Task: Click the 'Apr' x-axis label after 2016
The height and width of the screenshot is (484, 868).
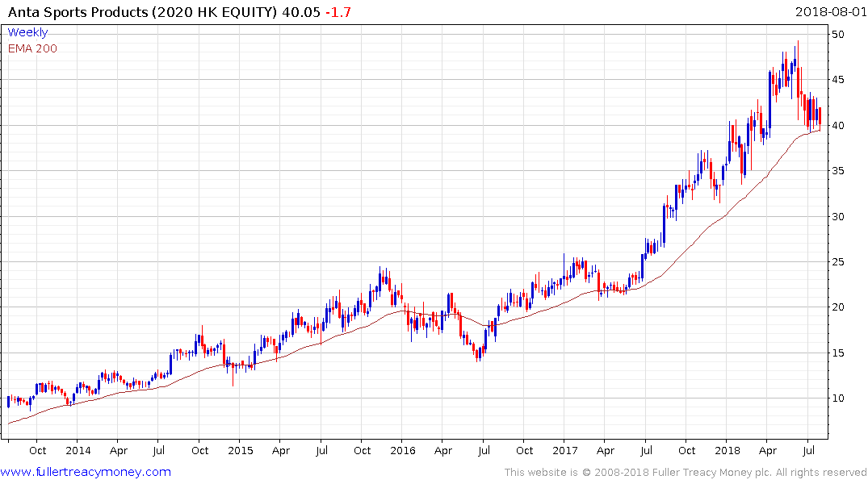Action: (x=442, y=450)
